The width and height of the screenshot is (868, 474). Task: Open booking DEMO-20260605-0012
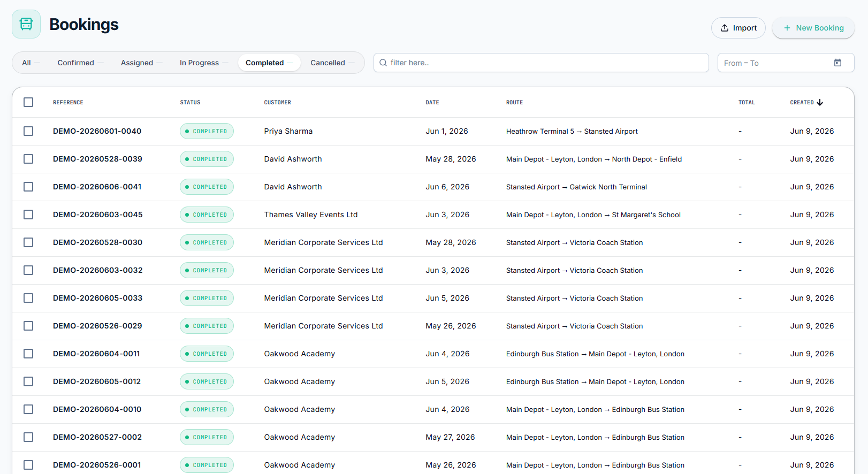point(97,381)
